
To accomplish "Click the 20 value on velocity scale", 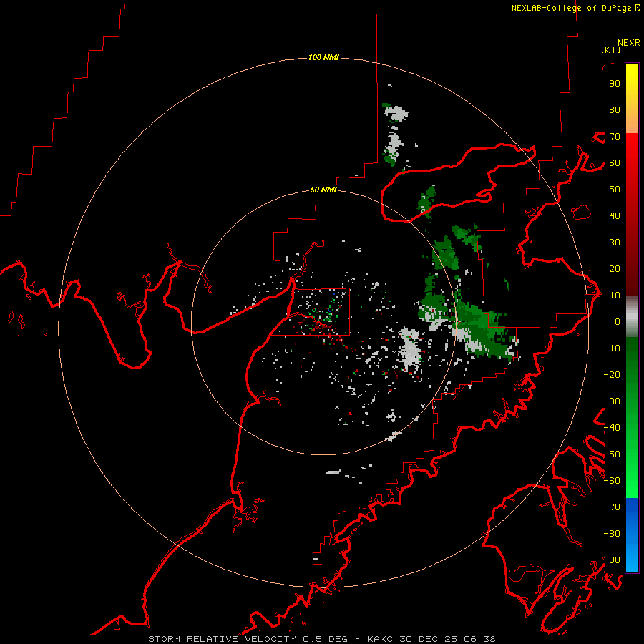I will (x=615, y=268).
